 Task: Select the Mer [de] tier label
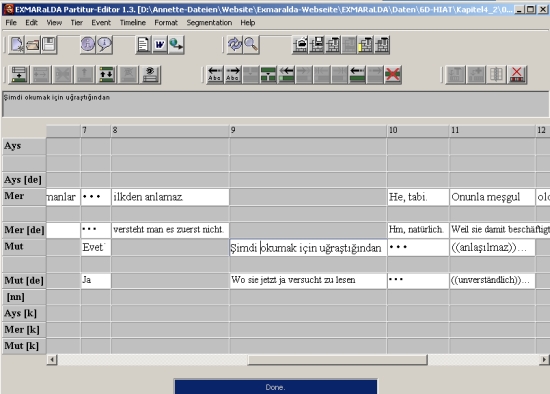pos(24,230)
